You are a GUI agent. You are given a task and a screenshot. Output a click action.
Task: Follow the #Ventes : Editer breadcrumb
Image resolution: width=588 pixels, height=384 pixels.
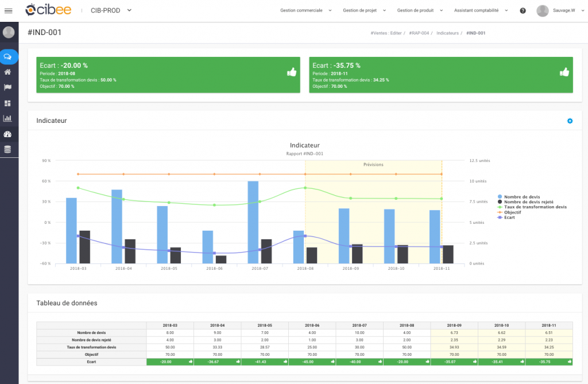pos(386,33)
